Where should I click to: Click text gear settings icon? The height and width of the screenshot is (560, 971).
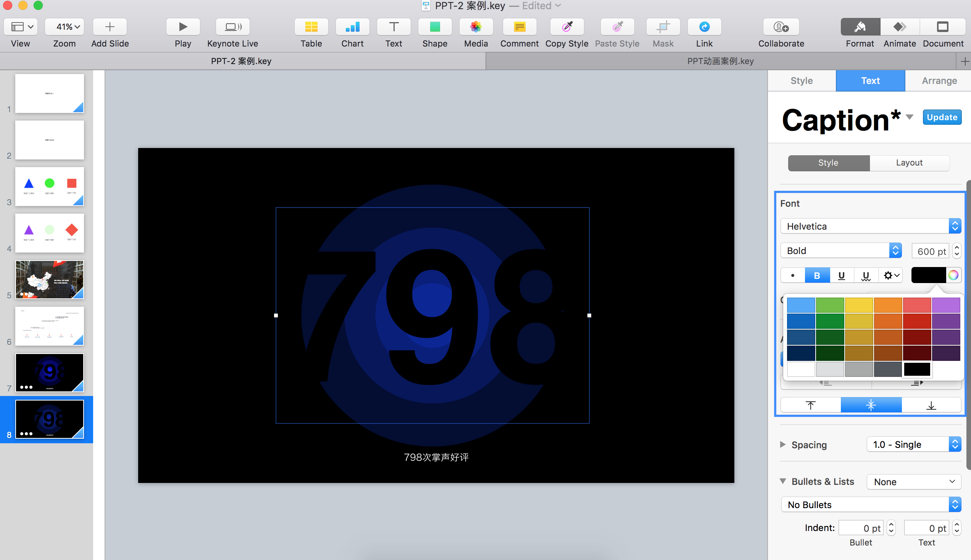(x=890, y=275)
